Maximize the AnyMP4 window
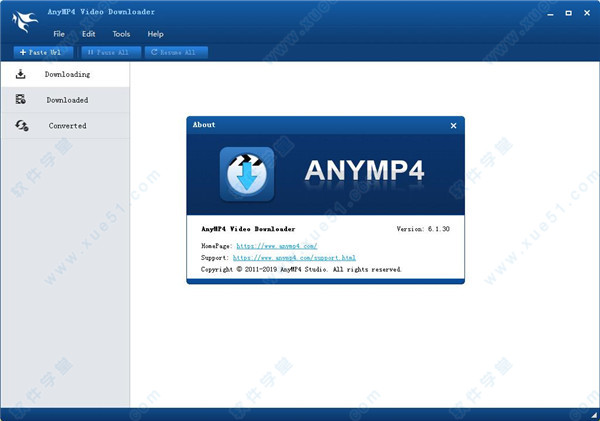Viewport: 600px width, 421px height. coord(569,13)
